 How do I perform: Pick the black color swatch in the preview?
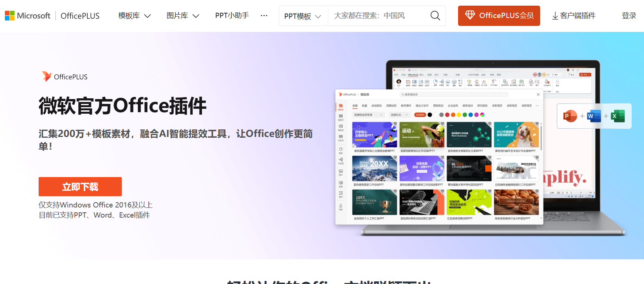coord(430,115)
